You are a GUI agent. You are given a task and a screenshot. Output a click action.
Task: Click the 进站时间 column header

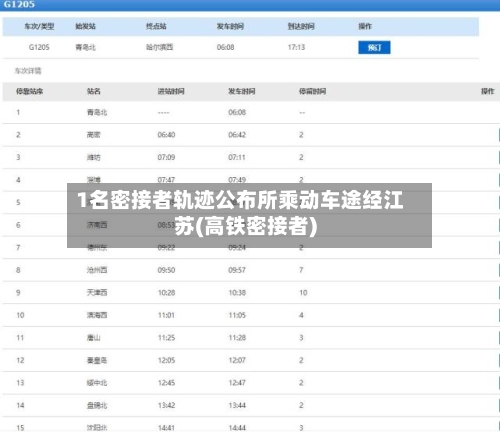point(171,91)
